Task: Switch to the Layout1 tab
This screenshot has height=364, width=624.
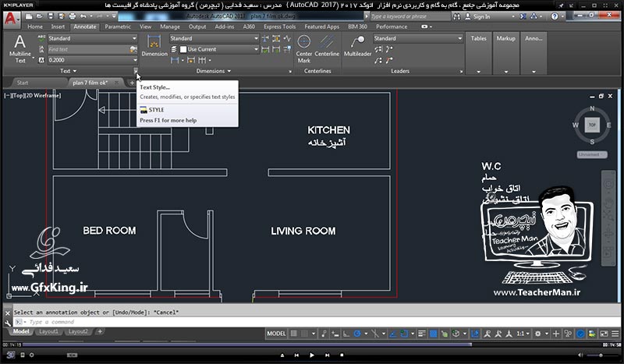Action: click(48, 331)
